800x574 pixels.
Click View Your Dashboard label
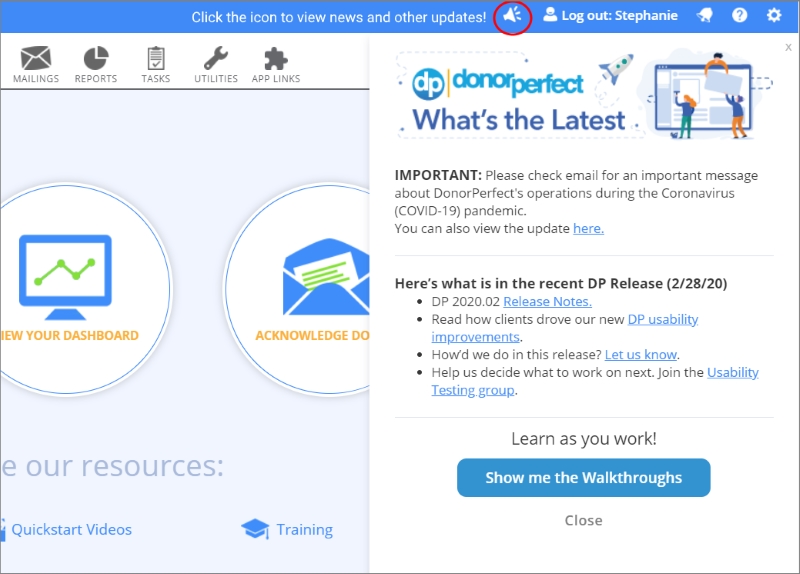click(x=69, y=335)
